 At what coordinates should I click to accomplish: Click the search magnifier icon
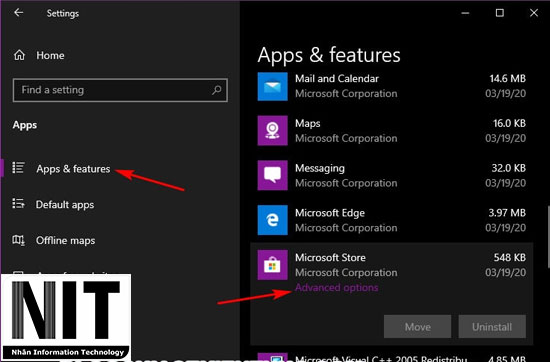click(216, 90)
